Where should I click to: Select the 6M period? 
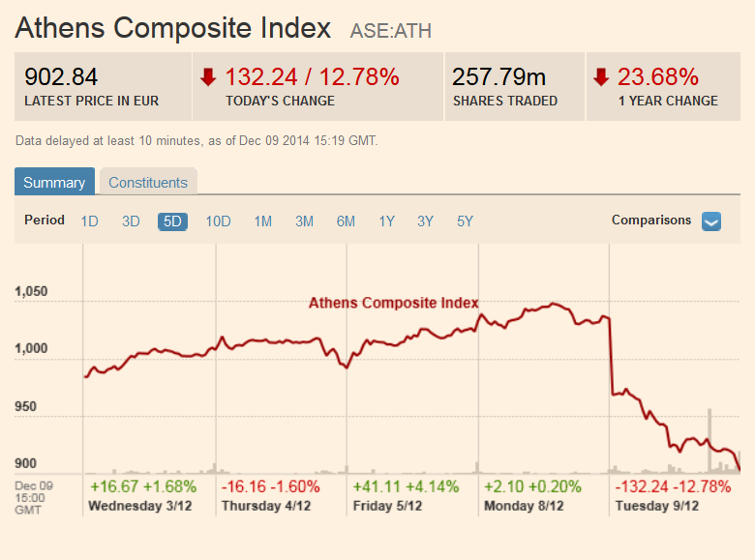pyautogui.click(x=346, y=221)
